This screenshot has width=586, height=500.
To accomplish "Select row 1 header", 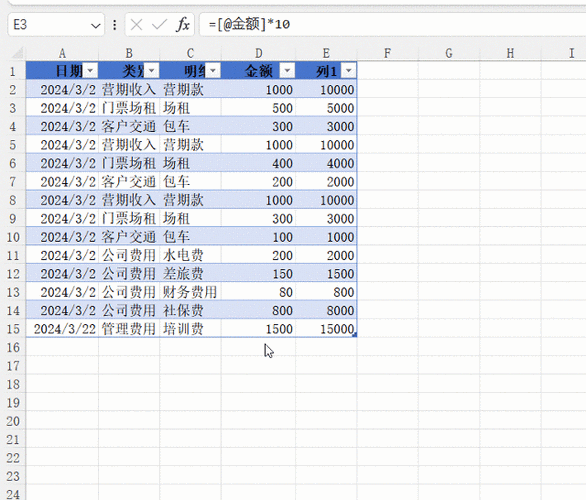I will (x=13, y=71).
